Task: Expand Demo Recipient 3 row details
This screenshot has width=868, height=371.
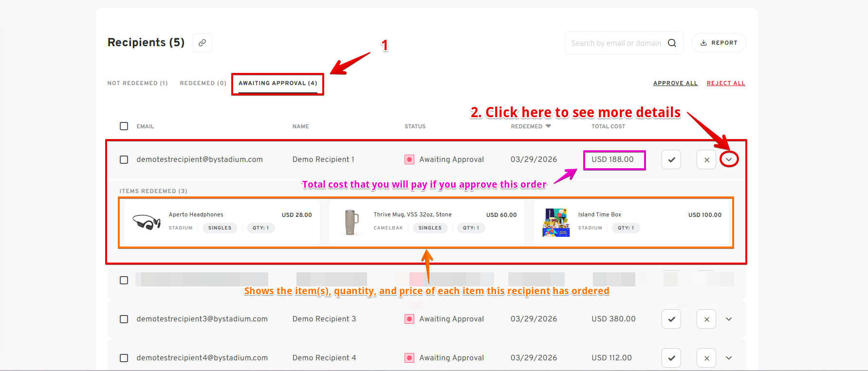Action: 729,319
